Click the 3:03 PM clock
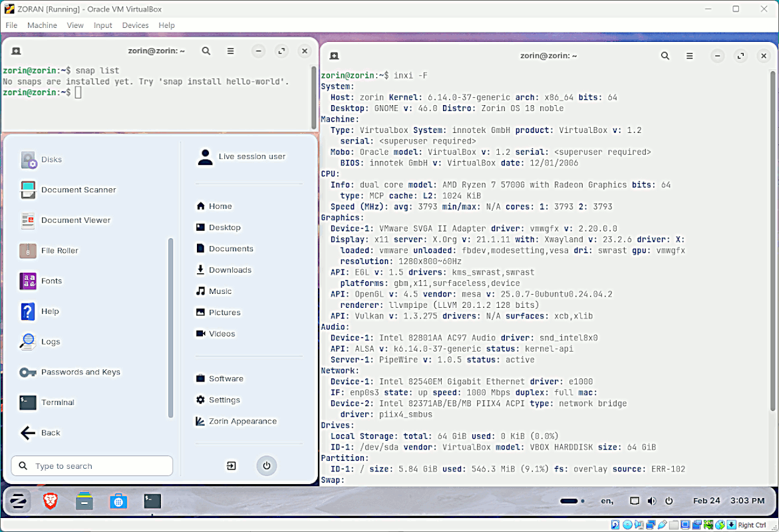 tap(747, 501)
